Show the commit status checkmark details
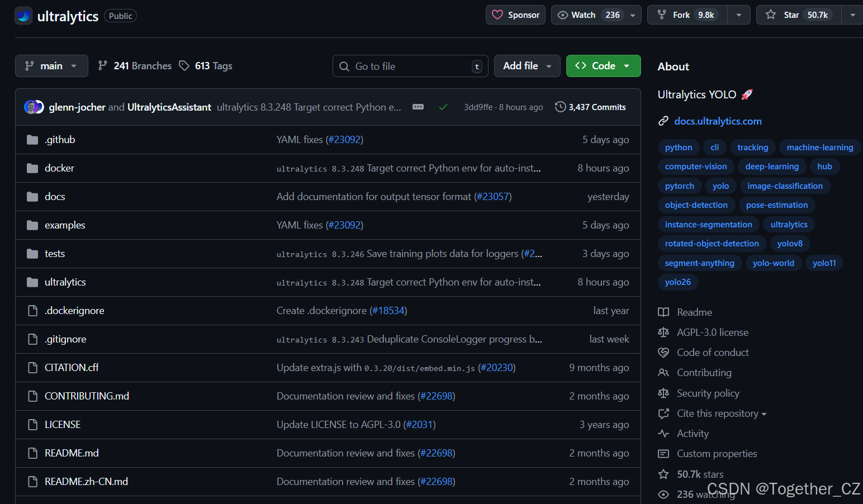This screenshot has height=504, width=863. pyautogui.click(x=443, y=107)
